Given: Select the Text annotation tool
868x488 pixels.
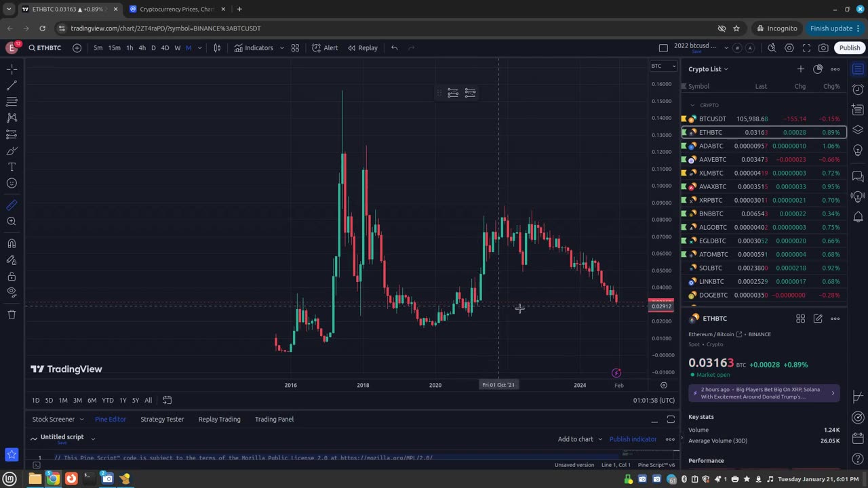Looking at the screenshot, I should 12,167.
